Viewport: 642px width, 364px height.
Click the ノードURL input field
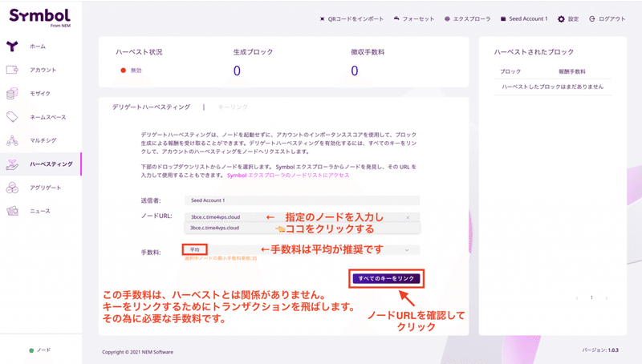[x=303, y=217]
